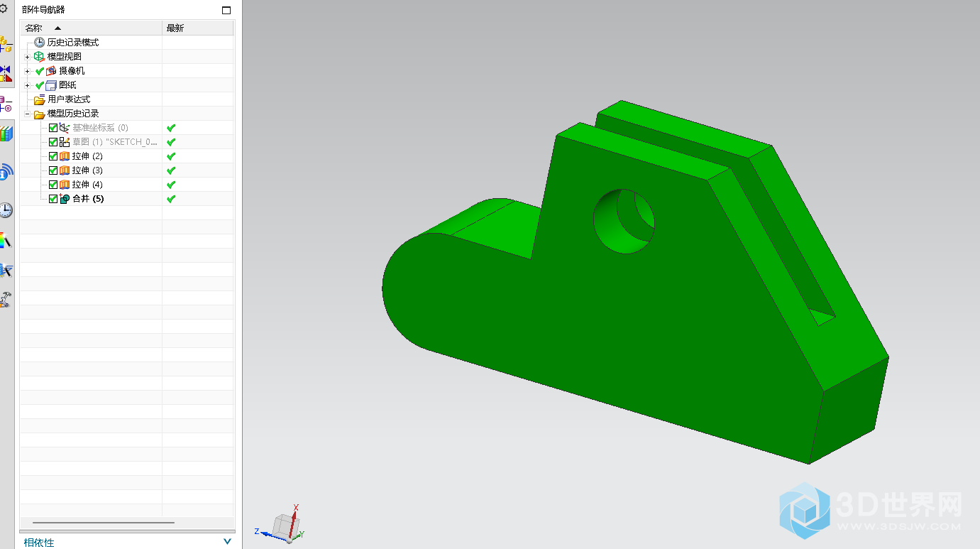Open the Constraint Navigator sidebar tab
Screen dimensions: 980x549
click(x=6, y=73)
